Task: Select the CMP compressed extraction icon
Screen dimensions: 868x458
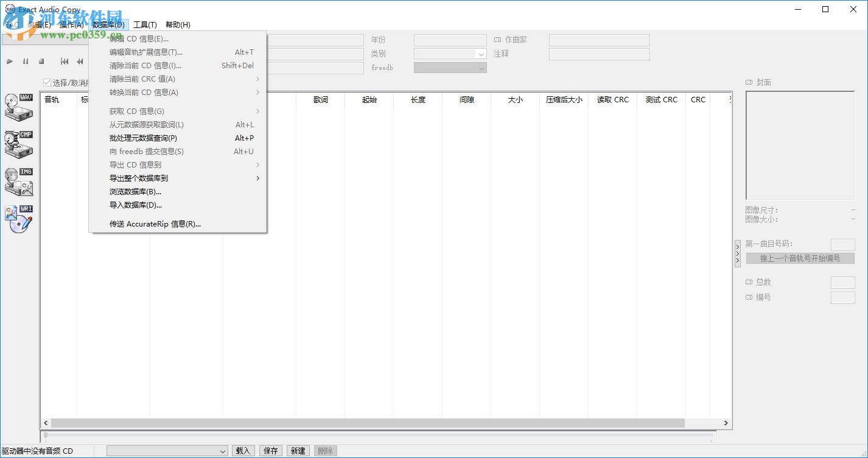Action: (x=19, y=145)
